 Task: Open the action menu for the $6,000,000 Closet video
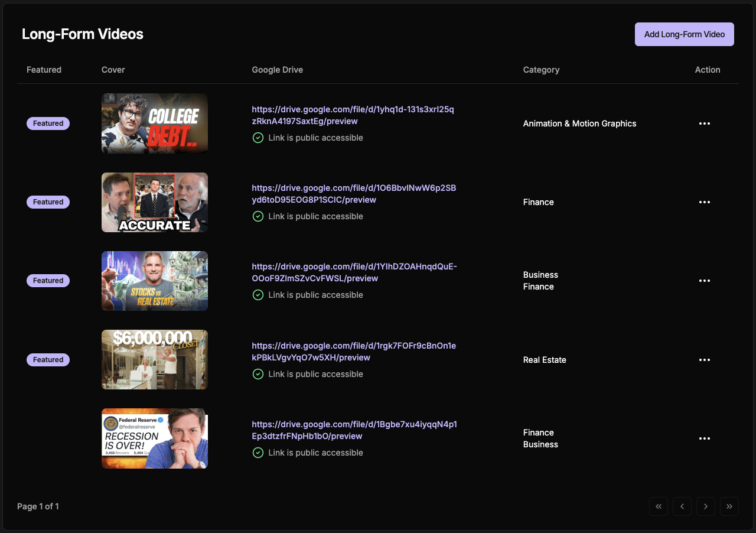[x=705, y=360]
